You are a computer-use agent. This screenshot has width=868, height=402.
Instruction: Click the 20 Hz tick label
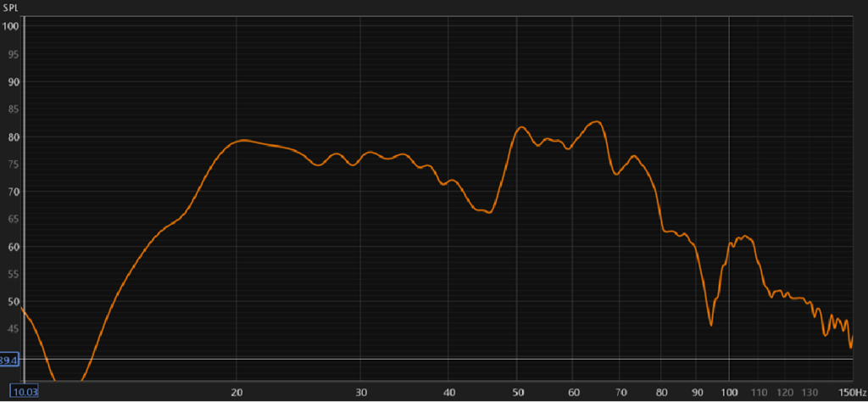tap(237, 392)
